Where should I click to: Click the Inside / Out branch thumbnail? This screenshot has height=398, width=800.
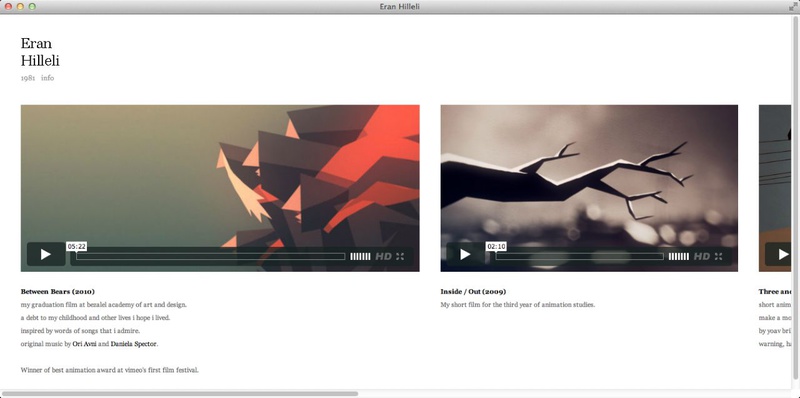click(x=589, y=173)
